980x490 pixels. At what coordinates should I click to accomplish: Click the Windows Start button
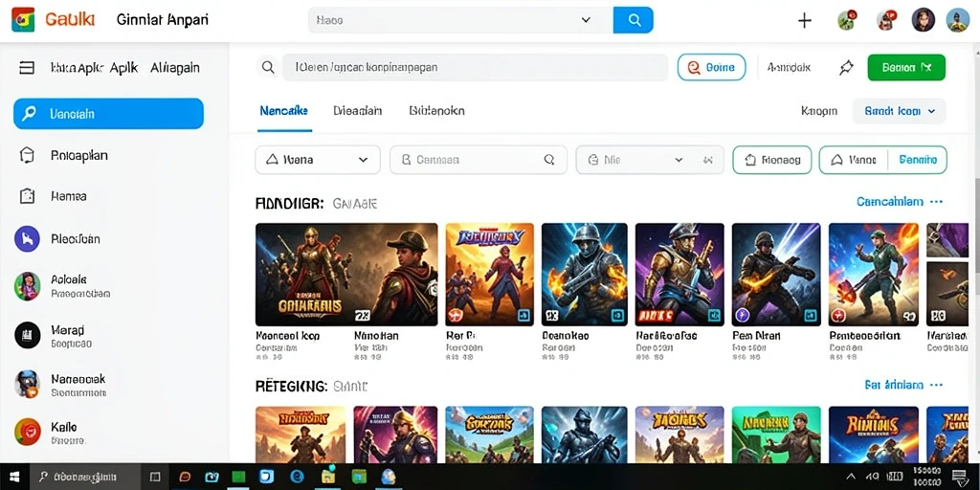[13, 477]
